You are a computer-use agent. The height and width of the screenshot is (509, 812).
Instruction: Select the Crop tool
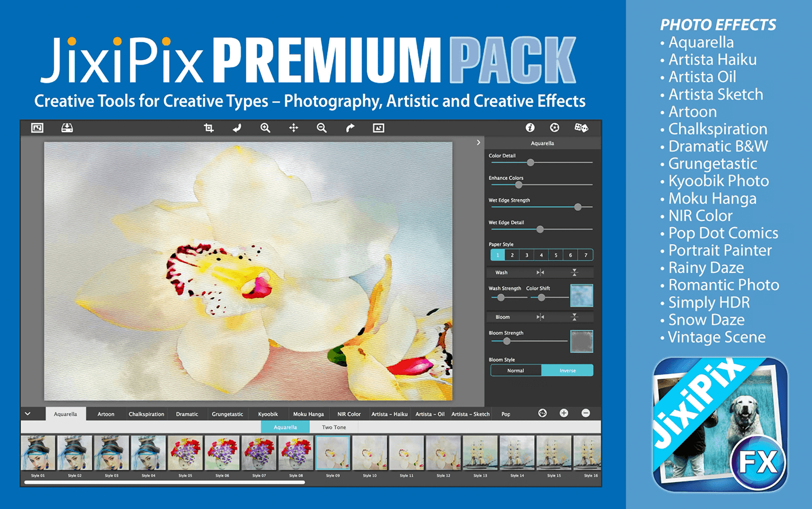coord(209,128)
